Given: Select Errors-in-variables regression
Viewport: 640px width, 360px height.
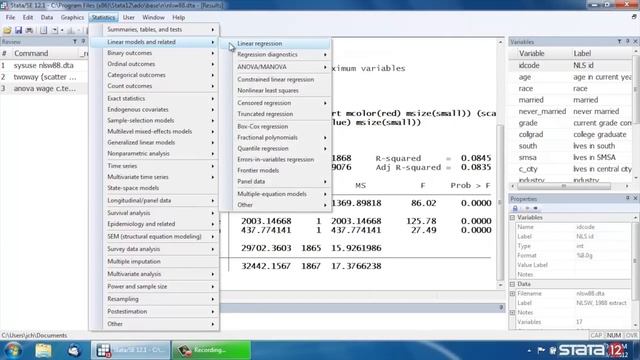Looking at the screenshot, I should pyautogui.click(x=282, y=160).
